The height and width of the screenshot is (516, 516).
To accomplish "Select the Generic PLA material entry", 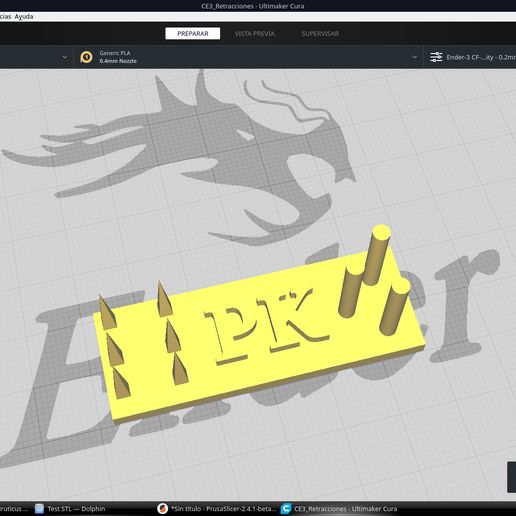I will 115,53.
